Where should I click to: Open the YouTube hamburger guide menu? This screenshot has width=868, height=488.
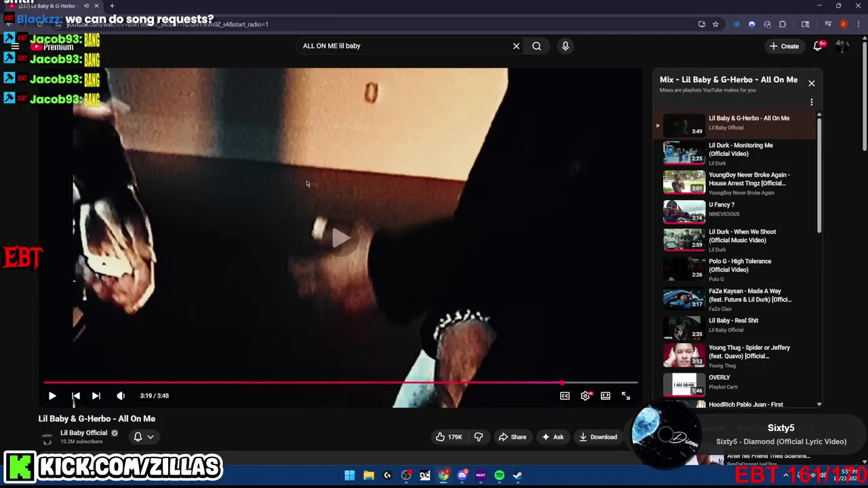pyautogui.click(x=15, y=47)
